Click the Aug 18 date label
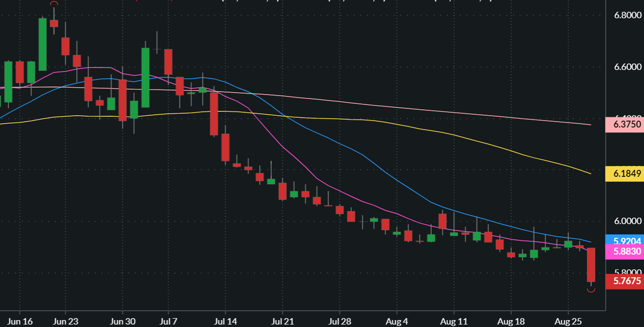The image size is (644, 327). (511, 320)
